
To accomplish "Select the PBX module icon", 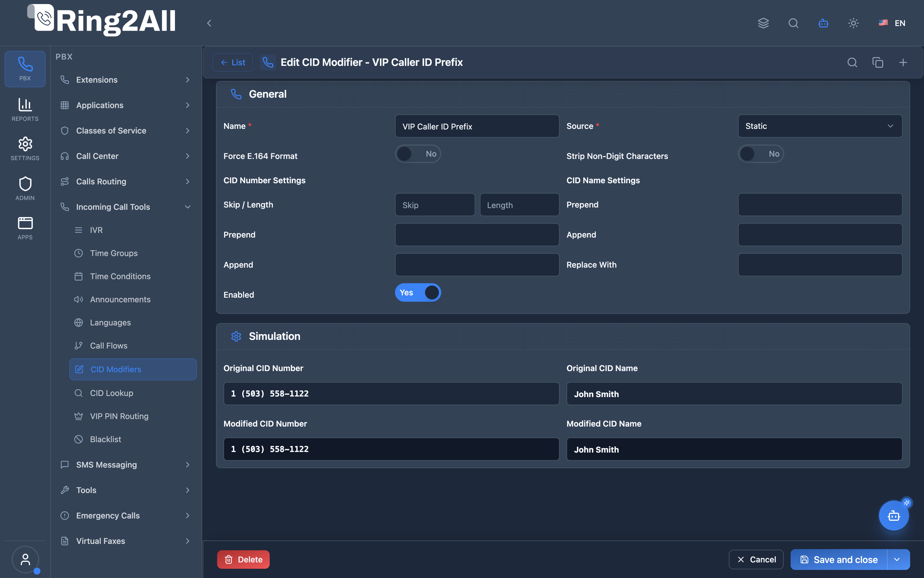I will 25,69.
